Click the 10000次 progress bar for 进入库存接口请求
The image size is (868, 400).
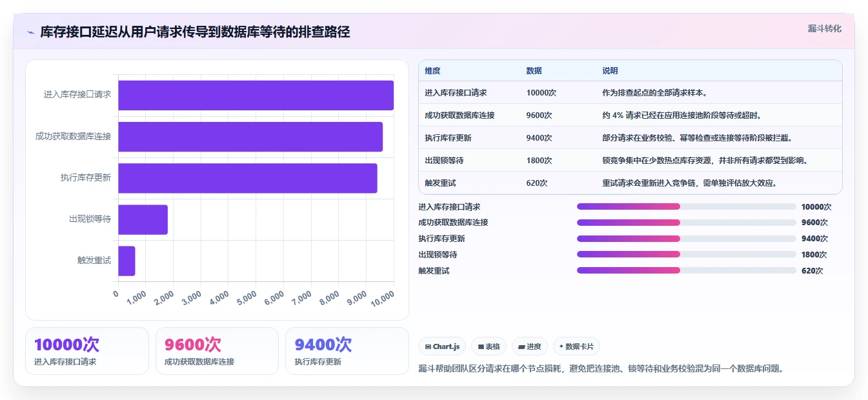(687, 206)
